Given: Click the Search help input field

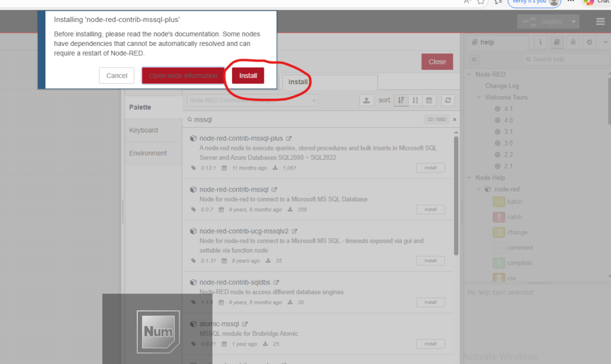Looking at the screenshot, I should tap(564, 59).
